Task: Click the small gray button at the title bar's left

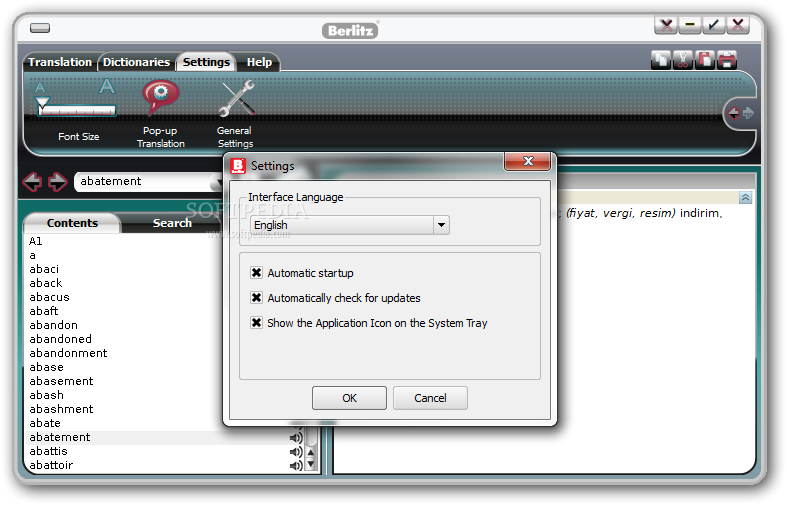Action: (x=40, y=28)
